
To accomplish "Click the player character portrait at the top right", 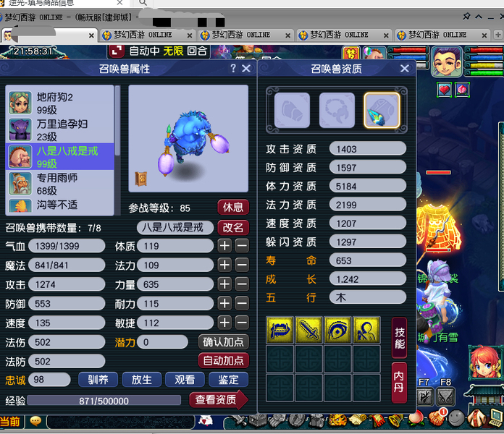I will coord(446,61).
